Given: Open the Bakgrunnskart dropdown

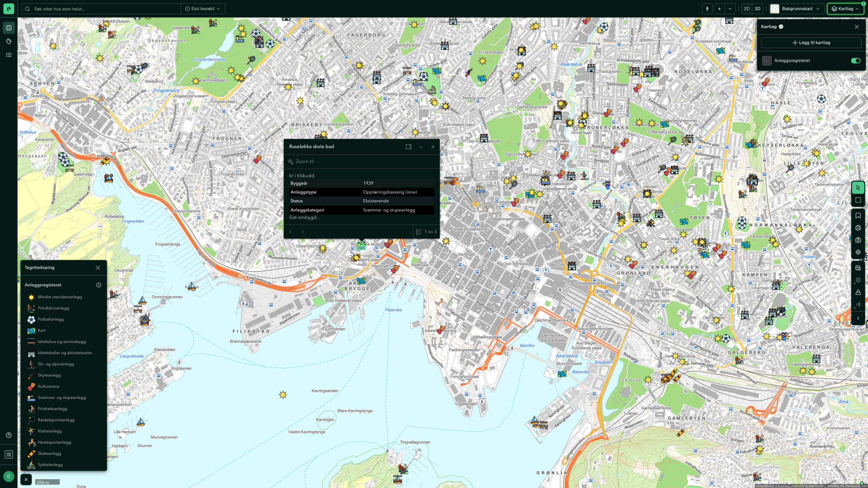Looking at the screenshot, I should [x=797, y=9].
